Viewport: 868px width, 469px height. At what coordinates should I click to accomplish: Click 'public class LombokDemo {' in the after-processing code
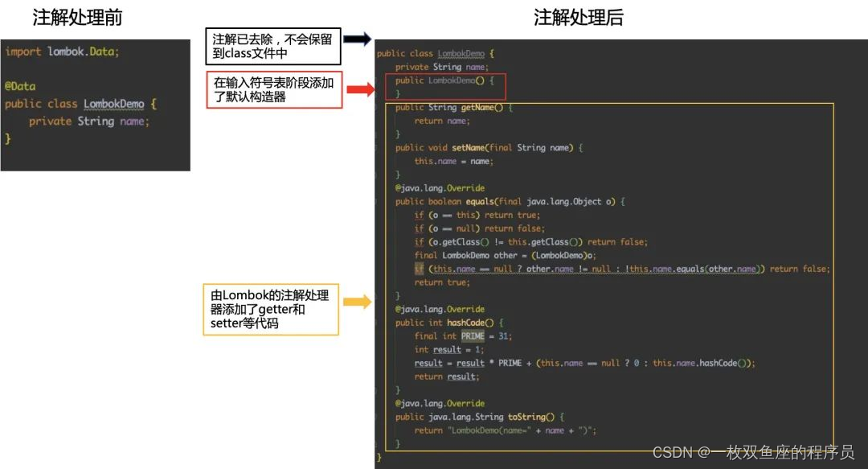436,53
